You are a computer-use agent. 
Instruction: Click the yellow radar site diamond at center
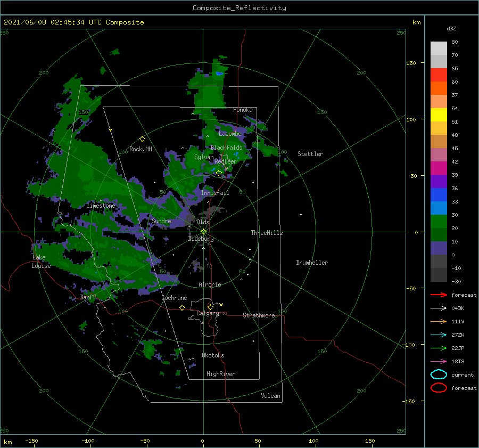(x=203, y=232)
